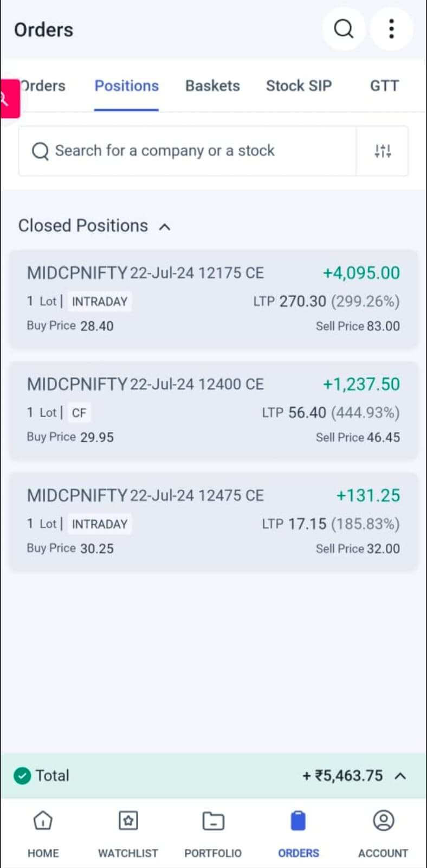Collapse the Closed Positions section
The width and height of the screenshot is (427, 868).
(165, 227)
